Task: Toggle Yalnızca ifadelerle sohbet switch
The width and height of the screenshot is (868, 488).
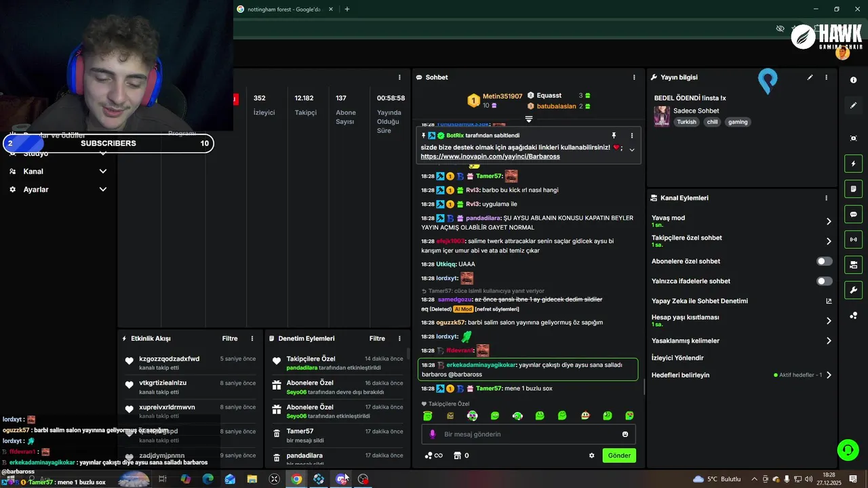Action: (825, 281)
